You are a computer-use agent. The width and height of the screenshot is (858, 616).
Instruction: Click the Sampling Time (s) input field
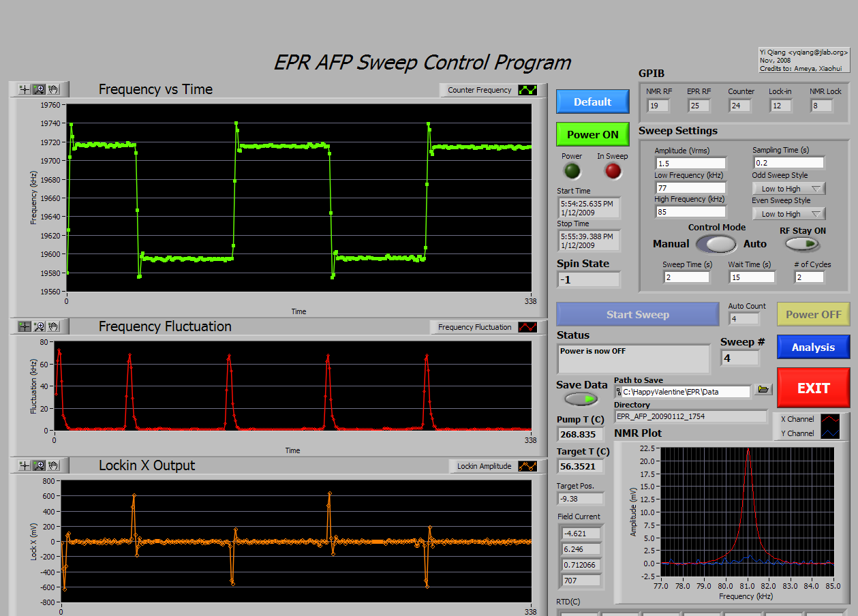click(788, 162)
